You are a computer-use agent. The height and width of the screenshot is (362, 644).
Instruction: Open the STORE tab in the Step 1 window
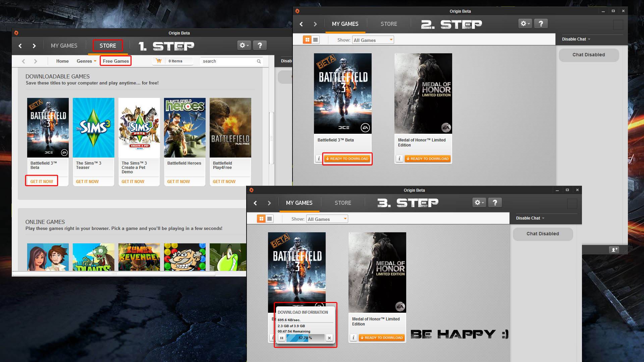click(x=108, y=46)
